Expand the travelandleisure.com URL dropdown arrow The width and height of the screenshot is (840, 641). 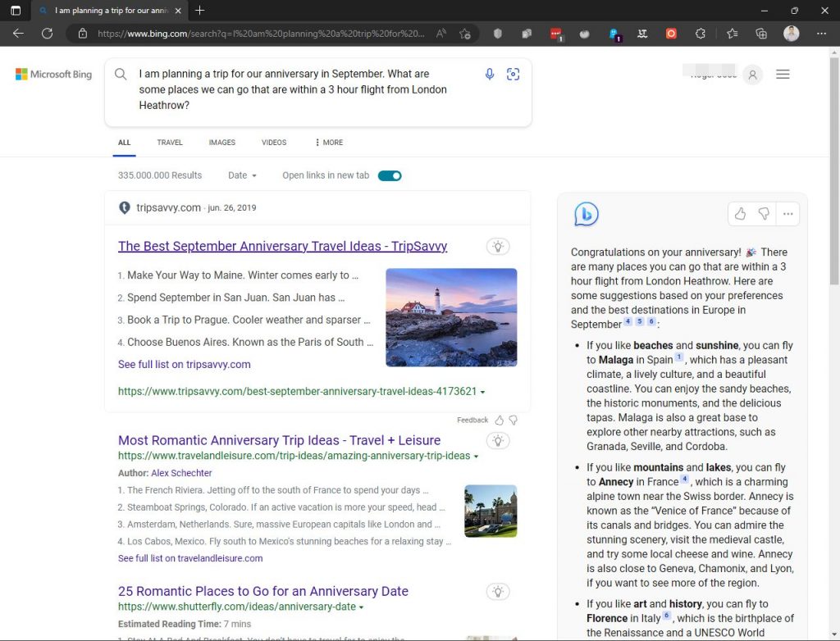(x=477, y=457)
